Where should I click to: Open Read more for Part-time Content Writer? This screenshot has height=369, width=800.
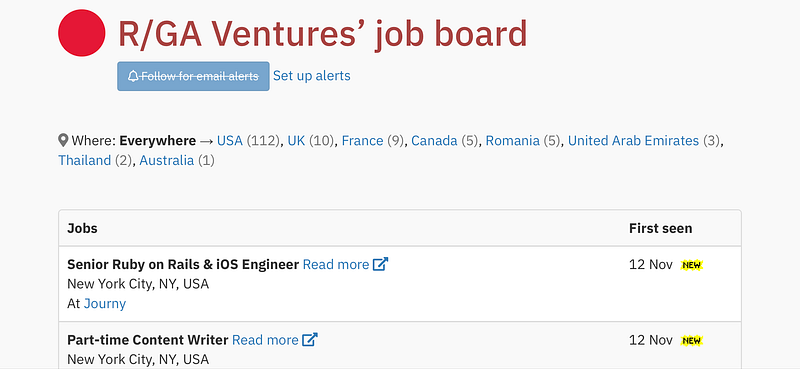point(265,340)
